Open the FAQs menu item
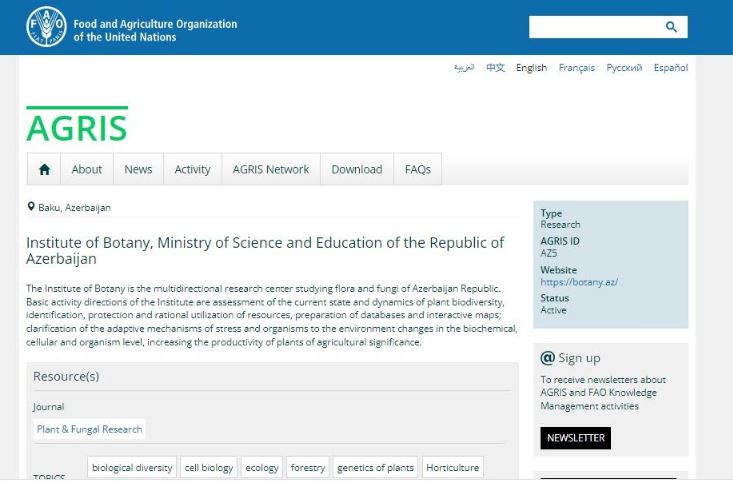 [417, 169]
